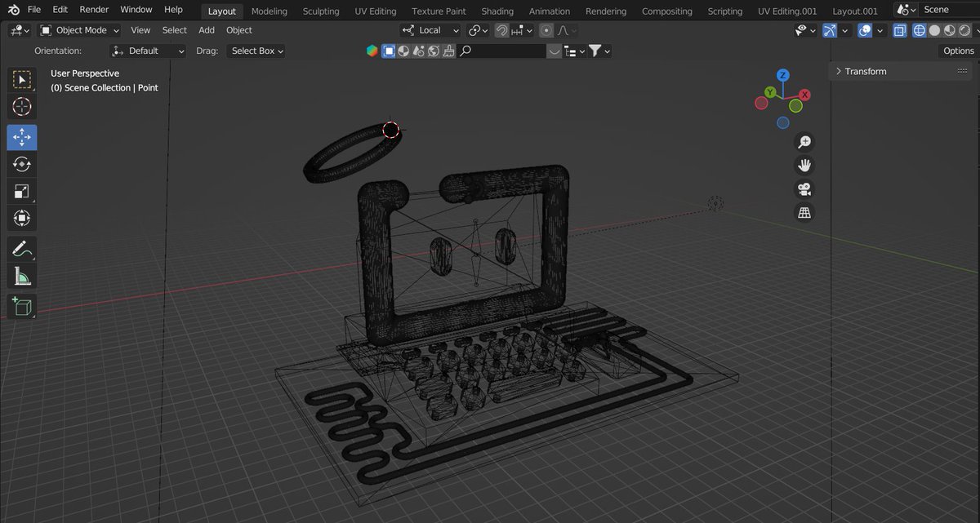This screenshot has height=523, width=980.
Task: Open the File menu
Action: pos(34,10)
